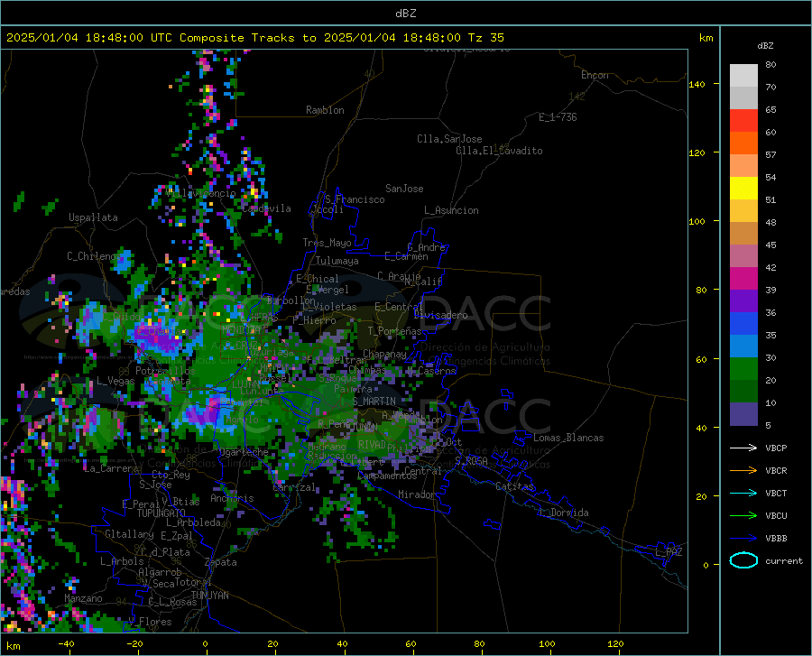
Task: Click the Gltallary label
Action: tap(129, 534)
